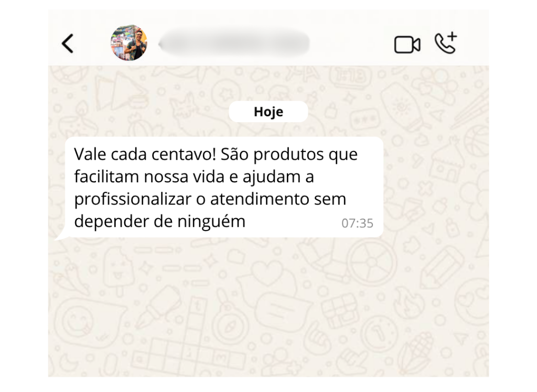Open contact info via blurred name
537x392 pixels.
234,43
